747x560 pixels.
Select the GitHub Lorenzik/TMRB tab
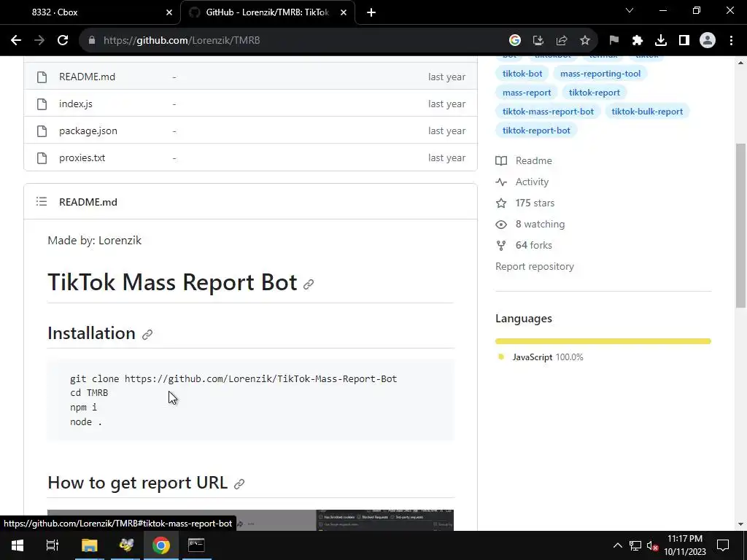pos(267,12)
